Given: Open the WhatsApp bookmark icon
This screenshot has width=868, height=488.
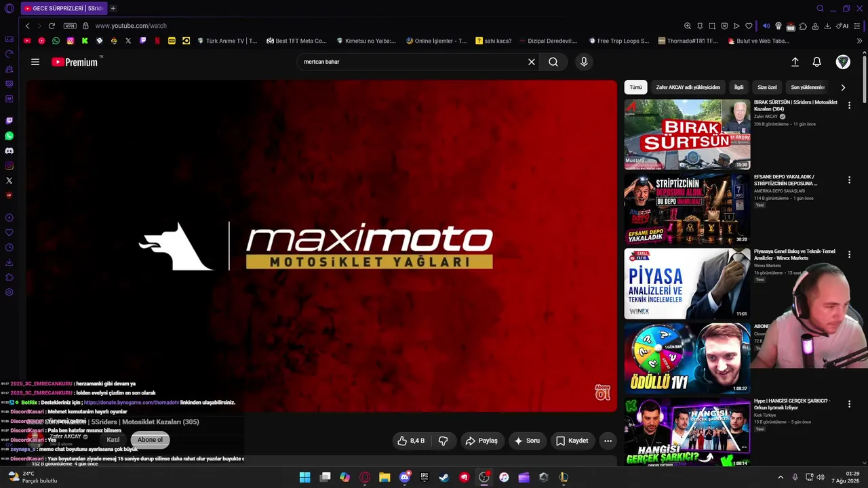Looking at the screenshot, I should pos(56,41).
